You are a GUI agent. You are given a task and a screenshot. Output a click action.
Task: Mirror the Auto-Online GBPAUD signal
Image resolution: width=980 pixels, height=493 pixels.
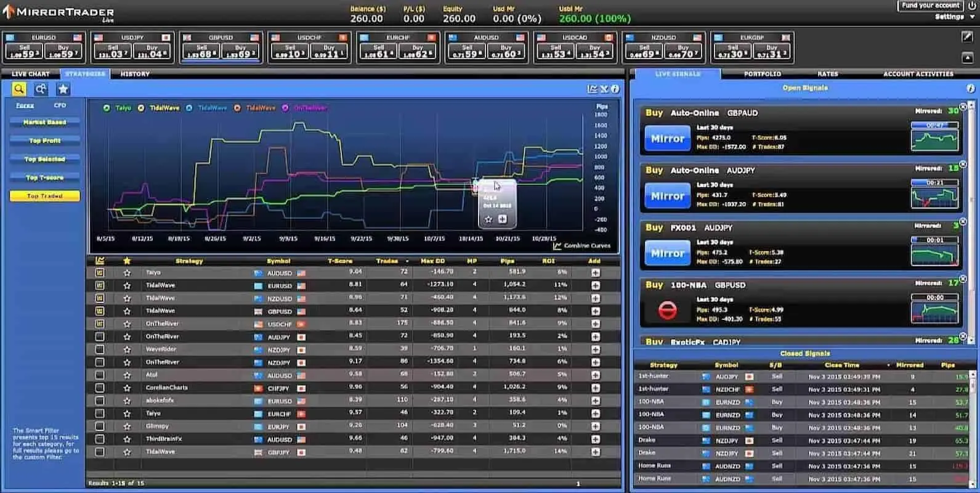(668, 139)
